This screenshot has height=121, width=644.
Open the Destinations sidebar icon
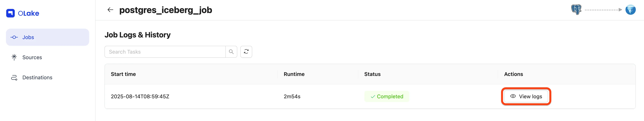tap(14, 78)
